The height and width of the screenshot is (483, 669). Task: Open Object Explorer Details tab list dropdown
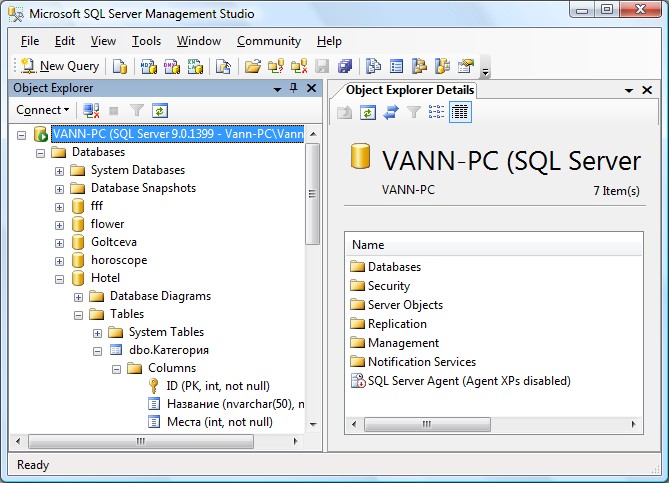point(629,90)
